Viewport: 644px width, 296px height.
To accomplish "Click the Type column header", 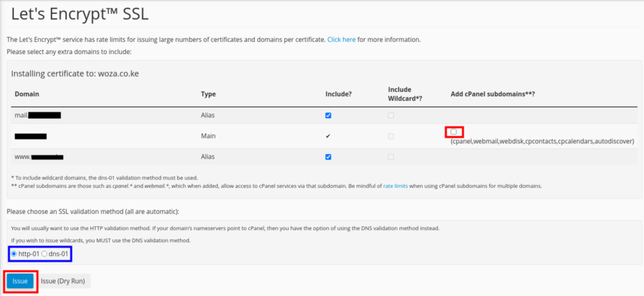I will (x=208, y=94).
